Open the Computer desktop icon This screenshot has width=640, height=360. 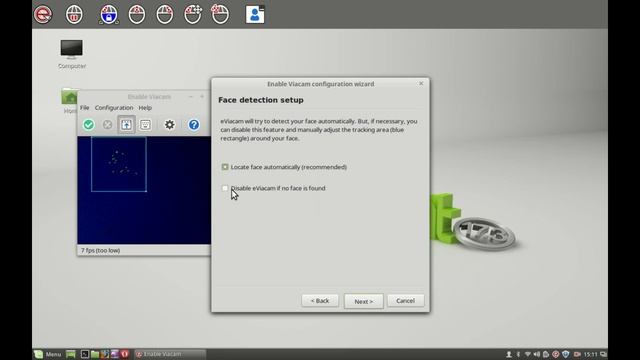[x=72, y=54]
